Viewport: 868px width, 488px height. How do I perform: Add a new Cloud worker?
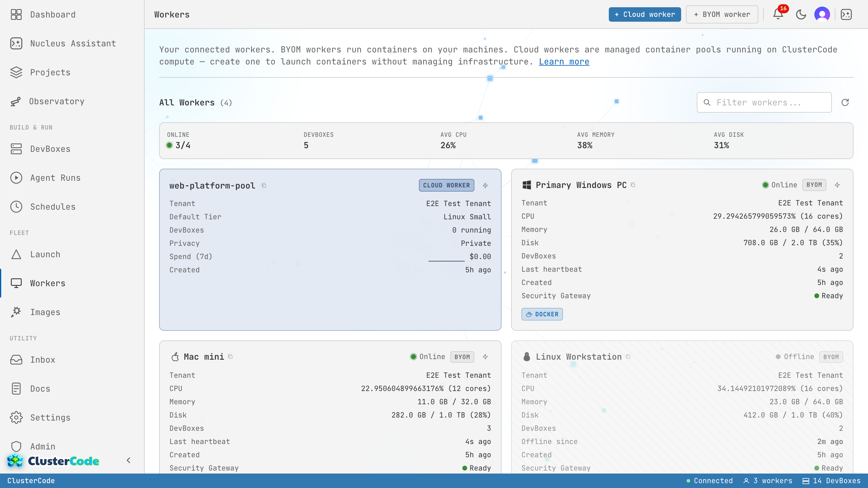click(645, 14)
